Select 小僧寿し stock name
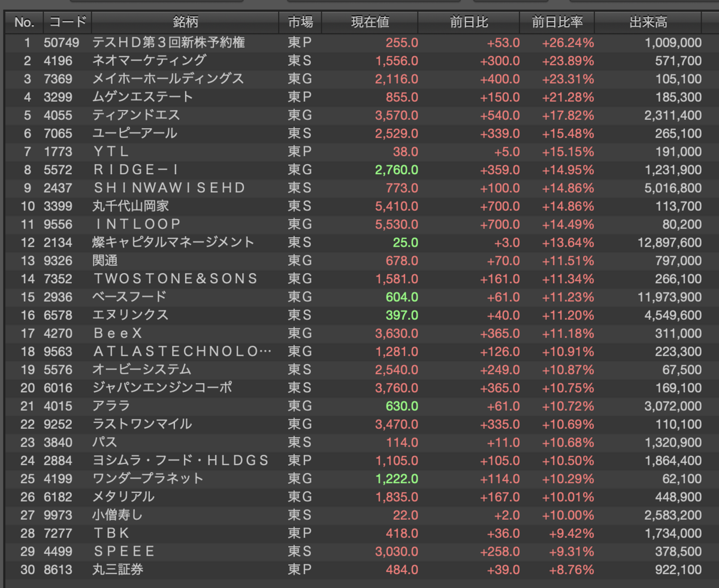Image resolution: width=719 pixels, height=588 pixels. [117, 515]
